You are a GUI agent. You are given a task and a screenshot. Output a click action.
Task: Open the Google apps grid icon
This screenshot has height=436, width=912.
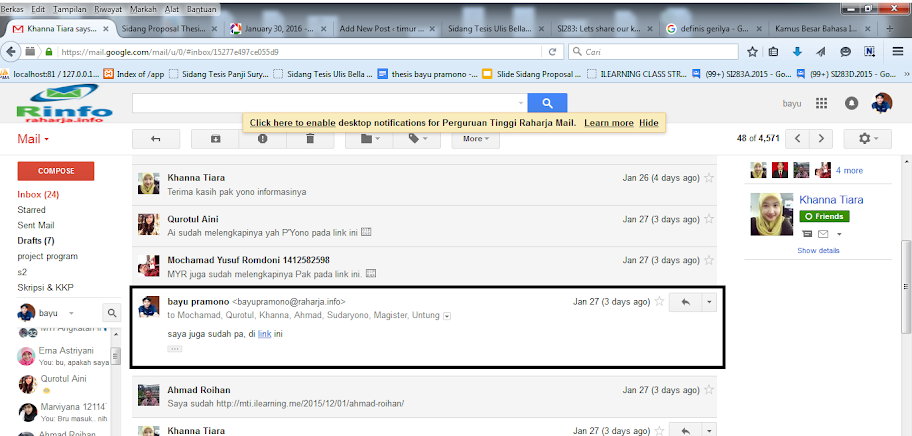coord(821,103)
